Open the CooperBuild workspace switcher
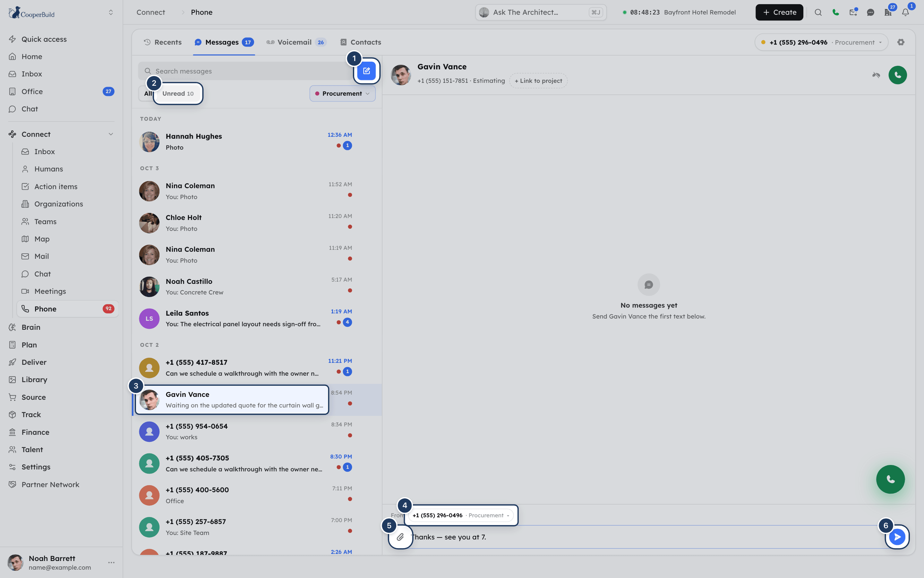 111,12
